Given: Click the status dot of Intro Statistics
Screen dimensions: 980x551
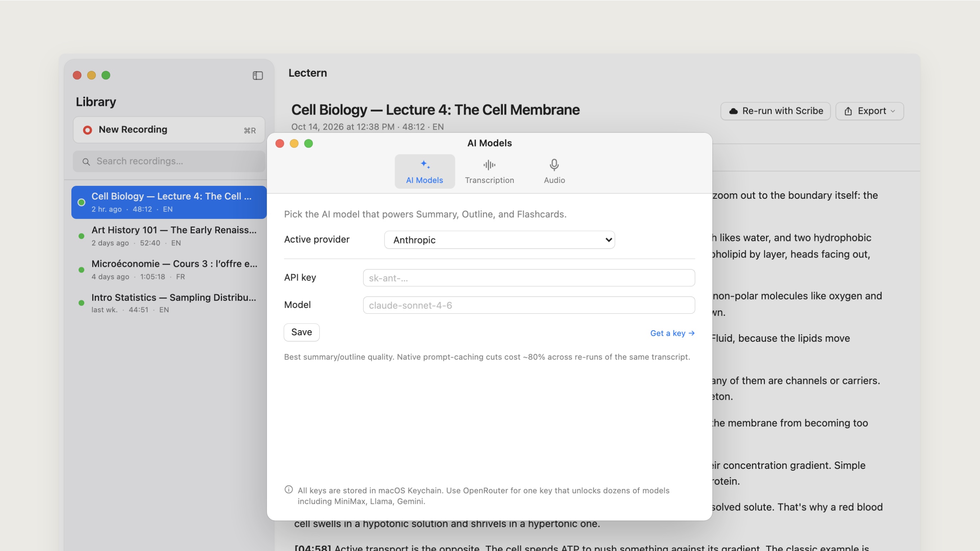Looking at the screenshot, I should [x=81, y=303].
